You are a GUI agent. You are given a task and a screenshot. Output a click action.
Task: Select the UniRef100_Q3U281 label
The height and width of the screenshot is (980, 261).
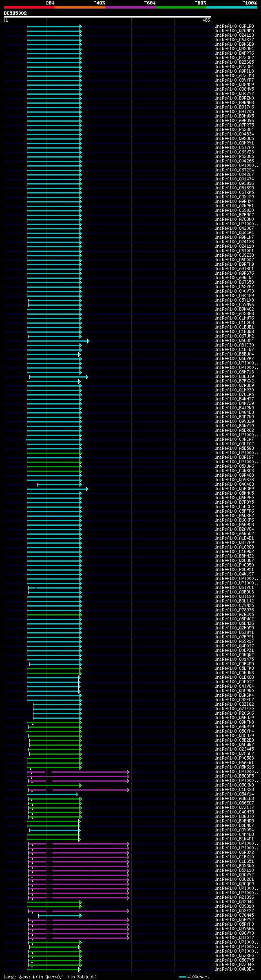click(234, 880)
